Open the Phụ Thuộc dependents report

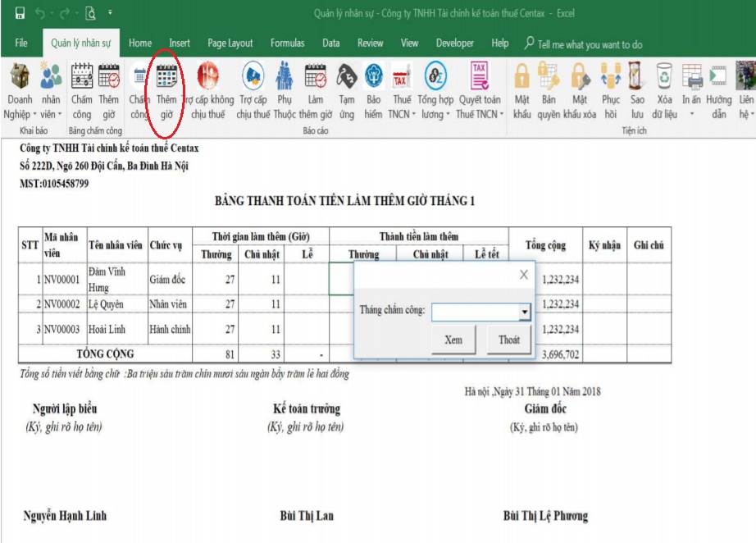coord(285,78)
